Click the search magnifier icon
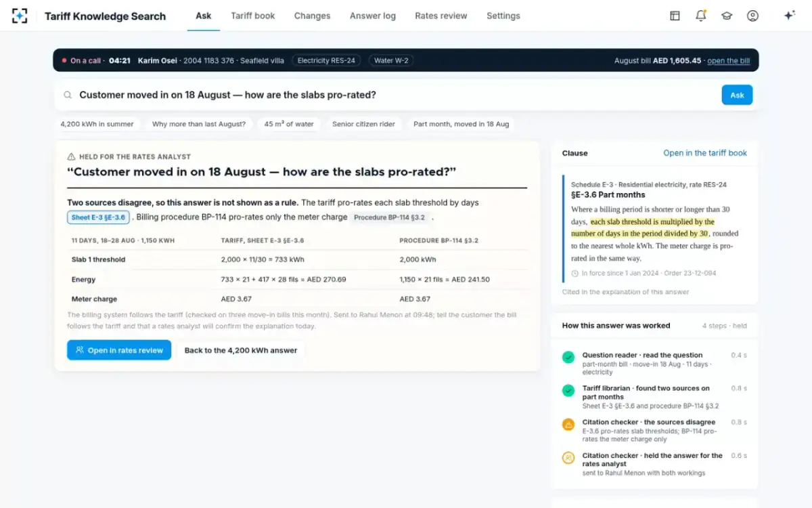812x508 pixels. [x=68, y=95]
